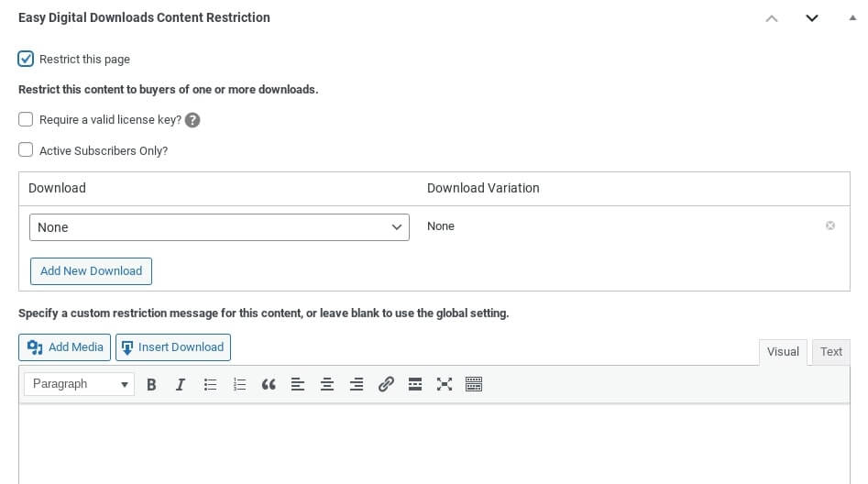Insert a bulleted list
This screenshot has height=484, width=868.
pyautogui.click(x=210, y=384)
